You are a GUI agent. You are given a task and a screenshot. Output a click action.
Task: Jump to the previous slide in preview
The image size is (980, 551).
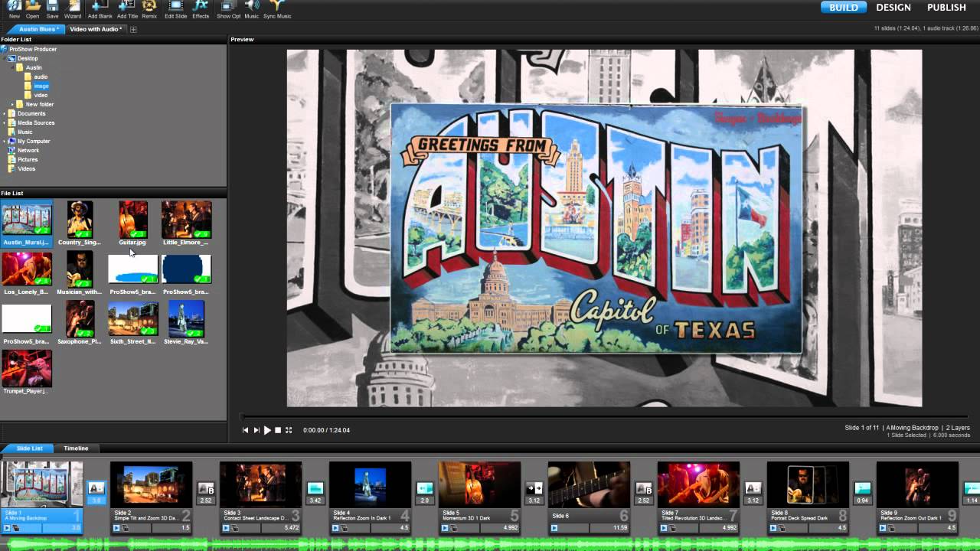pyautogui.click(x=246, y=430)
